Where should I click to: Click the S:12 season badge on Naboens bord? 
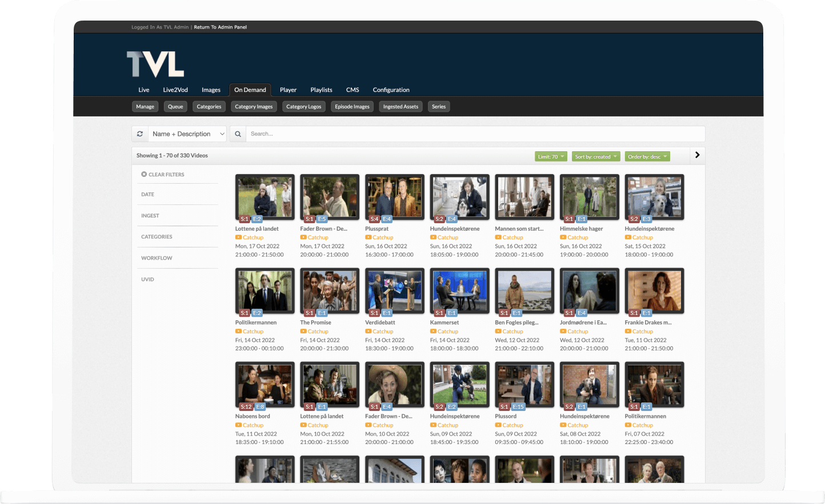(246, 407)
